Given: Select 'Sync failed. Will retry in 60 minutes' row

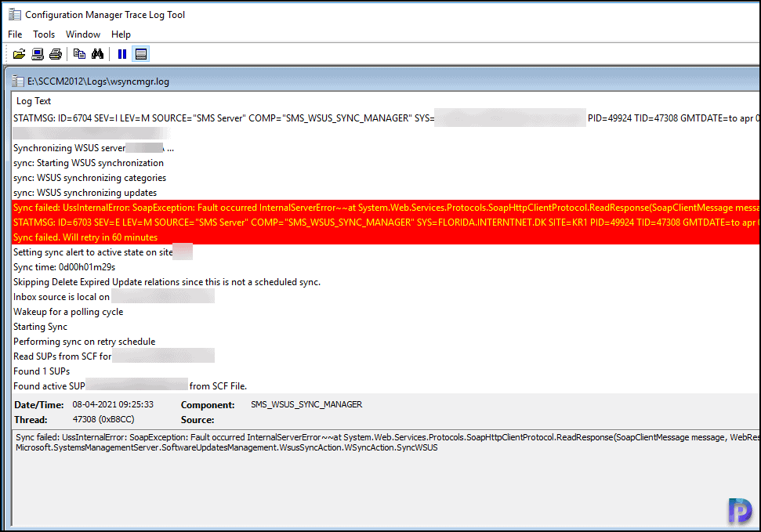Looking at the screenshot, I should tap(386, 237).
